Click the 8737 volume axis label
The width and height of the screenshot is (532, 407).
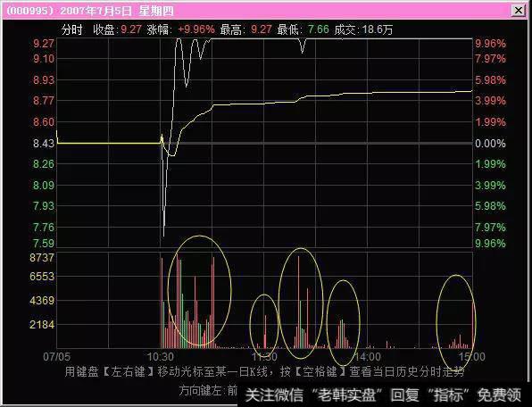click(42, 258)
